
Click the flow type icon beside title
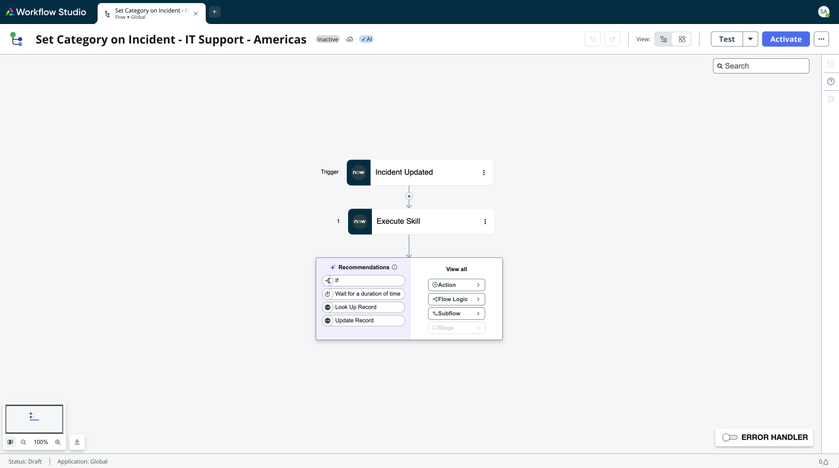pyautogui.click(x=17, y=39)
